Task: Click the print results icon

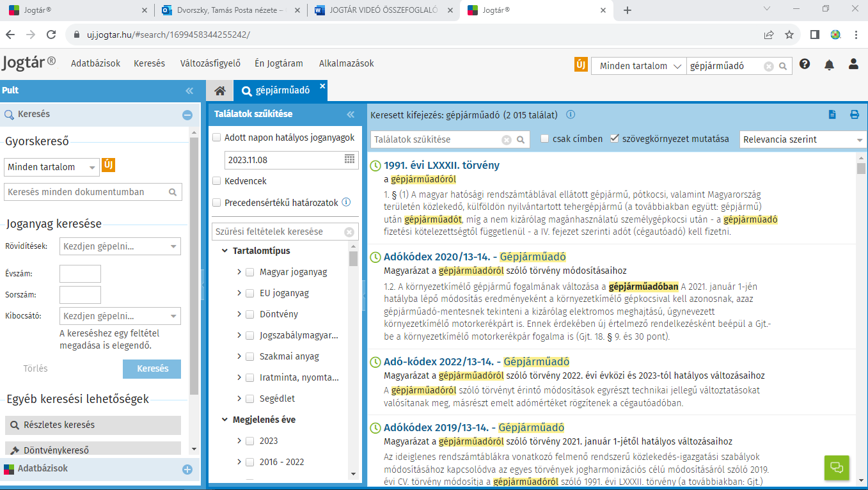Action: tap(854, 115)
